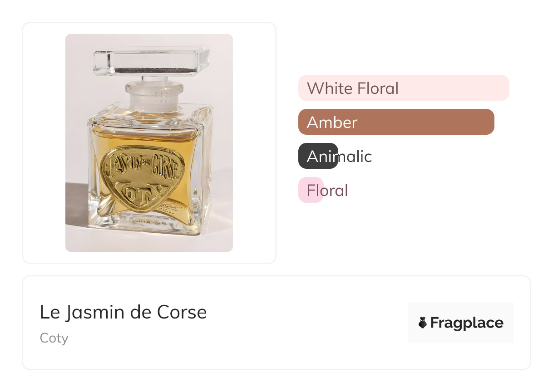Click the frosted bottle neck in the photo
The height and width of the screenshot is (392, 553).
pos(148,95)
